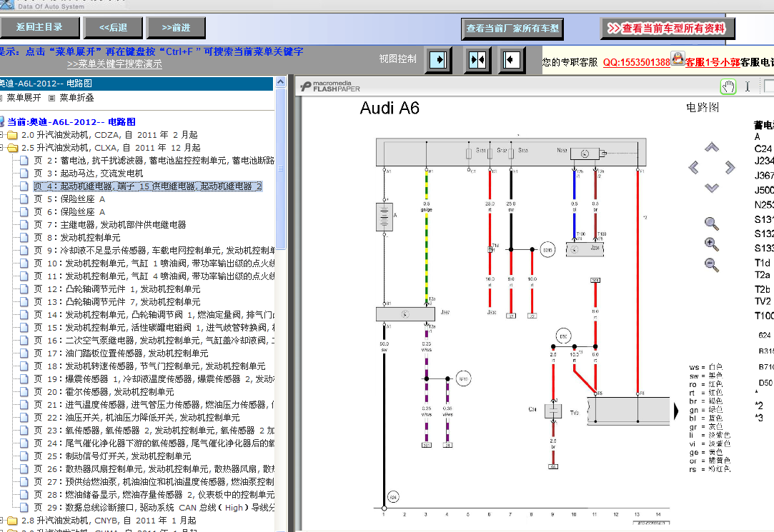This screenshot has width=774, height=532.
Task: Pan the diagram right with the right arrow
Action: coord(730,167)
